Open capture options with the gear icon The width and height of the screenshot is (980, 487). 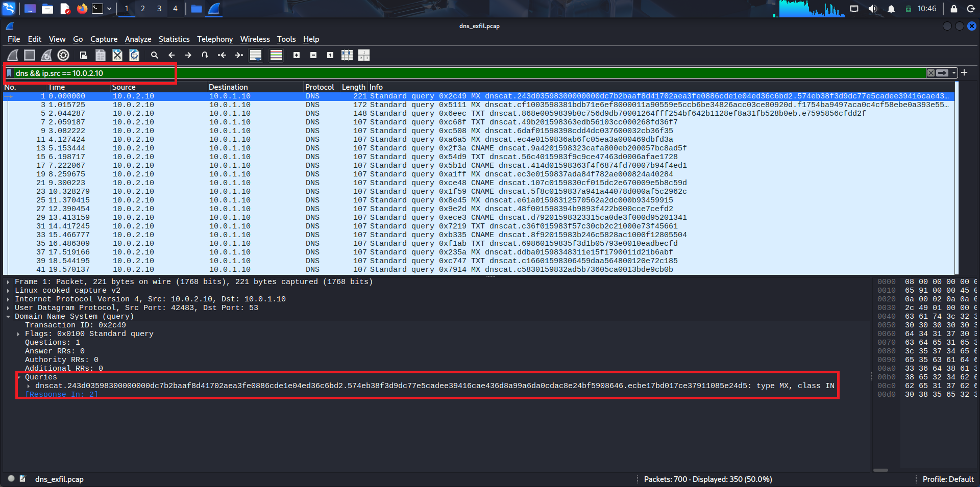tap(63, 55)
